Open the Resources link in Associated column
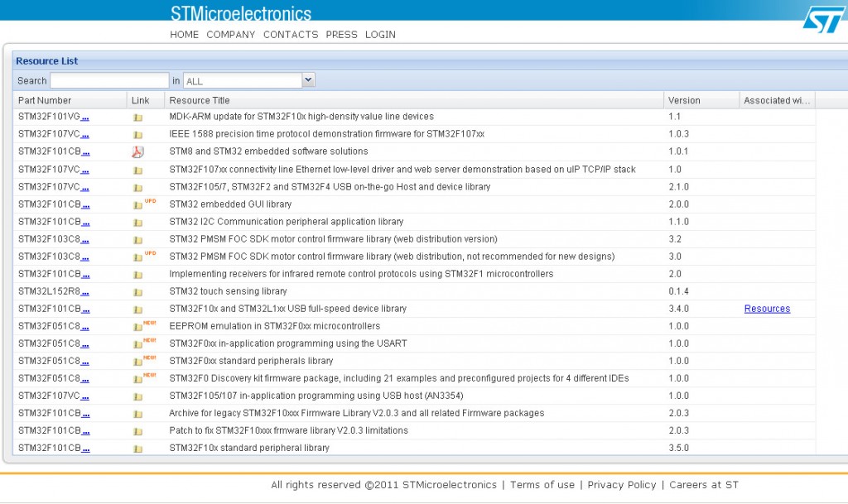This screenshot has height=504, width=848. click(767, 309)
